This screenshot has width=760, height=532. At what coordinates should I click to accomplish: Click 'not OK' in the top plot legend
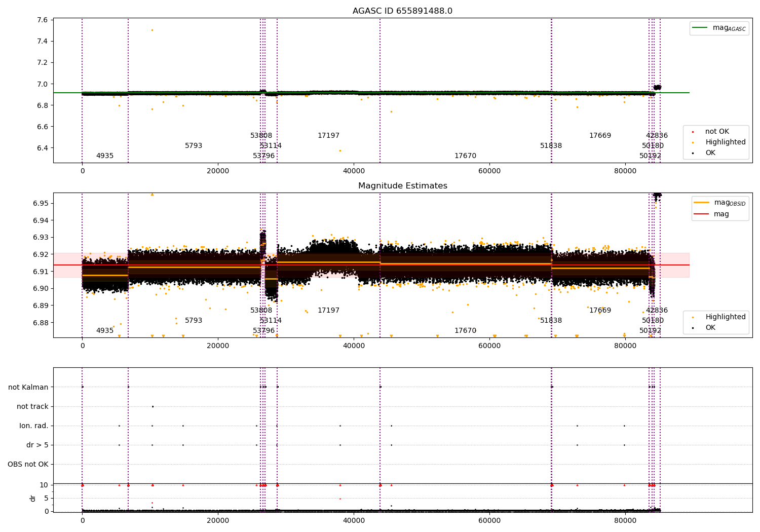click(717, 132)
